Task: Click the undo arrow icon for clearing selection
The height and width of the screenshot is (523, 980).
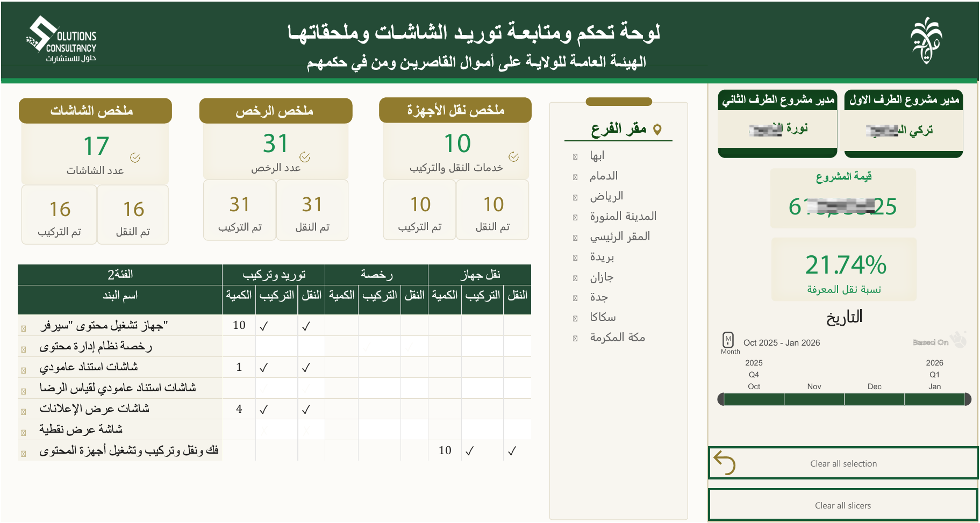Action: point(724,463)
